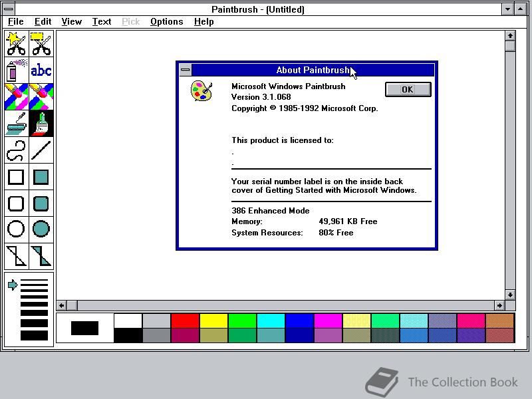Click OK to close About Paintbrush

408,90
